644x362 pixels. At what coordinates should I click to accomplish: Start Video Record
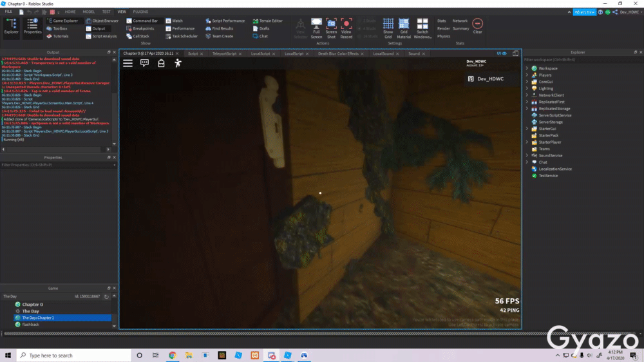coord(346,28)
